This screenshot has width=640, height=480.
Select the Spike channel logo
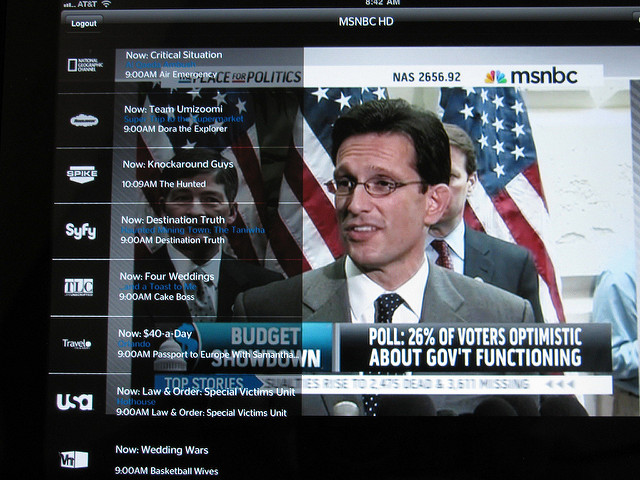tap(82, 174)
